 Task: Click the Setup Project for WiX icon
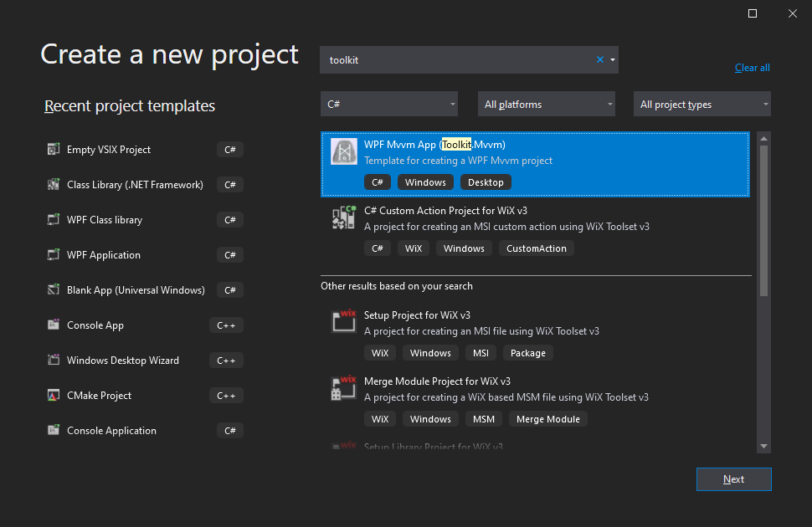point(344,321)
